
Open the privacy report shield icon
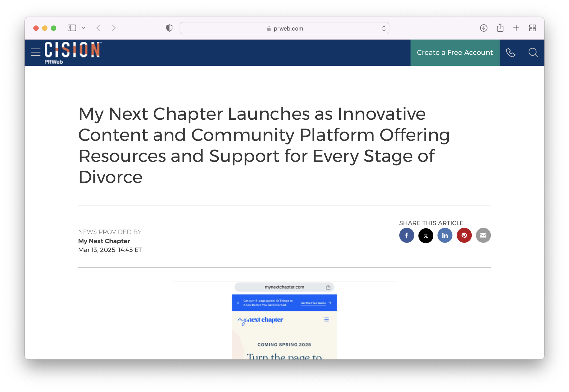pyautogui.click(x=169, y=28)
